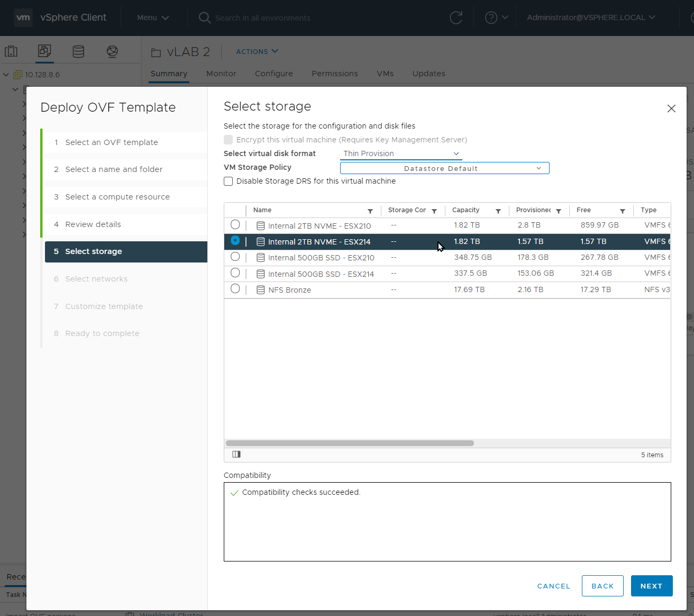The image size is (694, 616).
Task: Click the column chooser icon below table
Action: click(236, 455)
